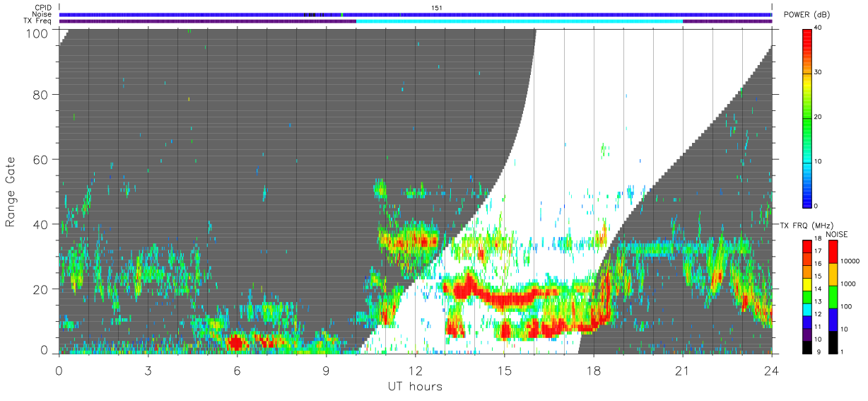Viewport: 868px width, 401px height.
Task: Click the x-axis tick label 24
Action: tap(771, 371)
